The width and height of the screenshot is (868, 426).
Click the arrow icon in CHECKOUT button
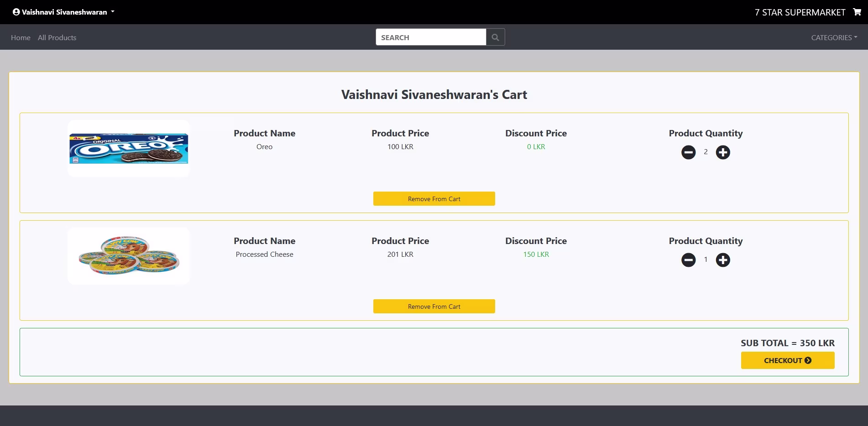coord(808,360)
